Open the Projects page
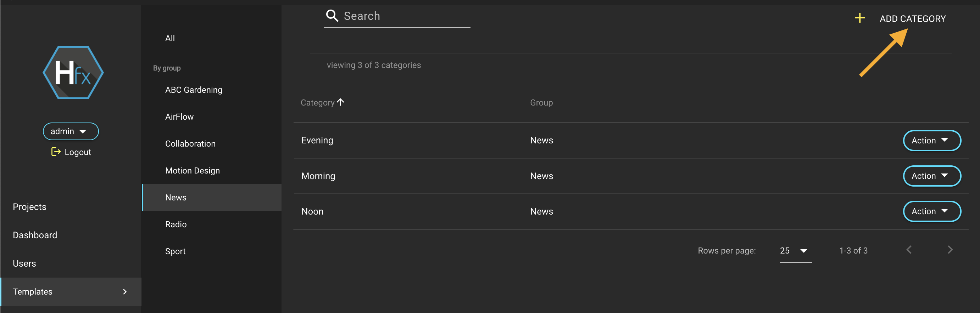The image size is (980, 313). coord(30,207)
